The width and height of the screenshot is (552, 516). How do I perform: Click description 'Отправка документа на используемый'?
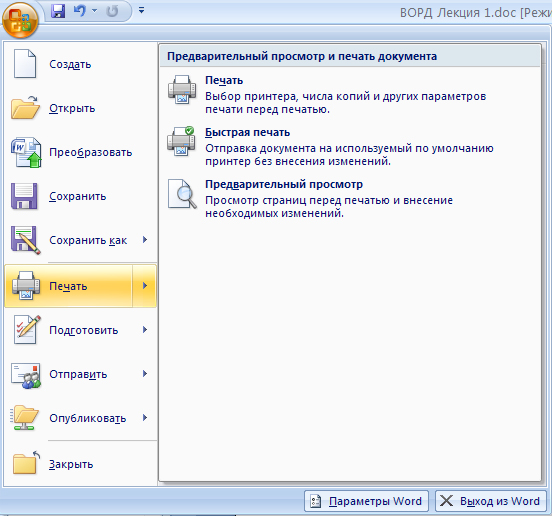tap(349, 155)
